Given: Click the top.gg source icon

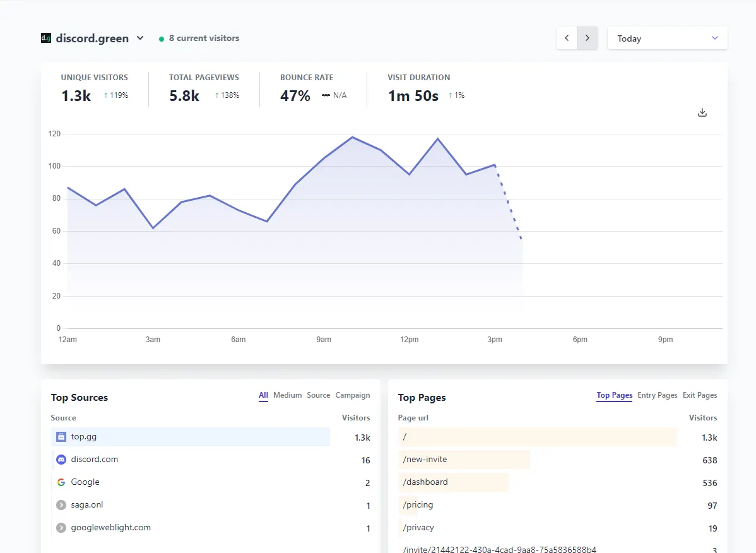Looking at the screenshot, I should tap(61, 437).
